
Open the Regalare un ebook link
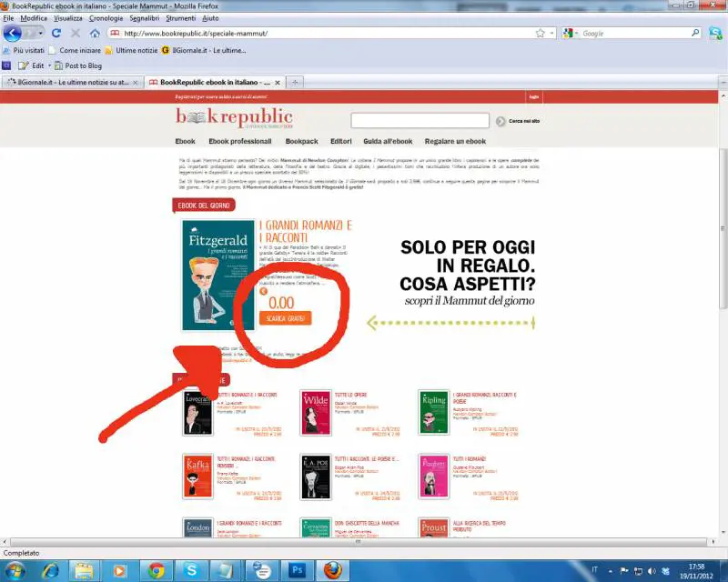click(455, 141)
